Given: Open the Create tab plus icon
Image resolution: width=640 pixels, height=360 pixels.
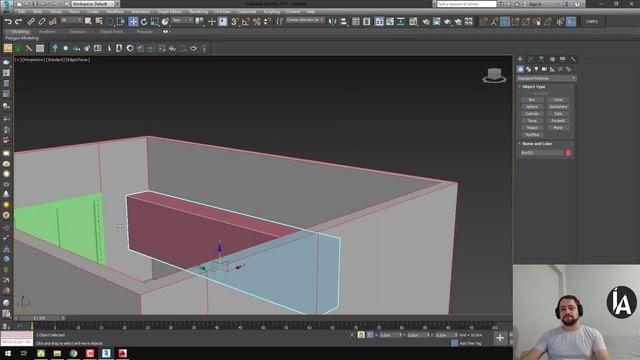Looking at the screenshot, I should pyautogui.click(x=520, y=60).
